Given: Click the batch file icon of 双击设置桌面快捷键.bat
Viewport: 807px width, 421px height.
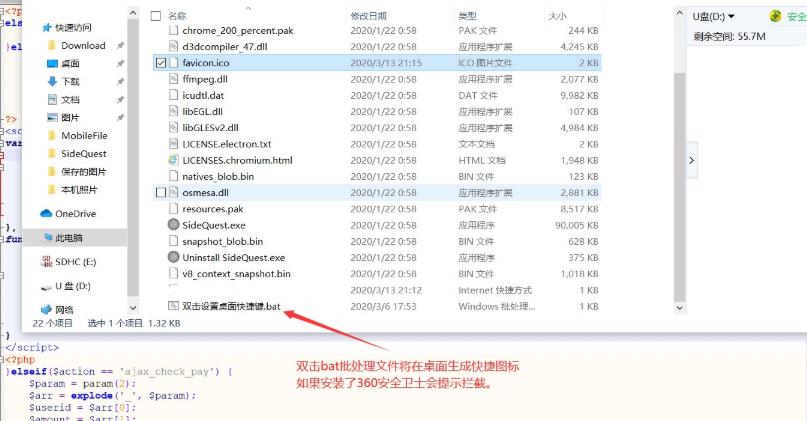Looking at the screenshot, I should pyautogui.click(x=173, y=306).
